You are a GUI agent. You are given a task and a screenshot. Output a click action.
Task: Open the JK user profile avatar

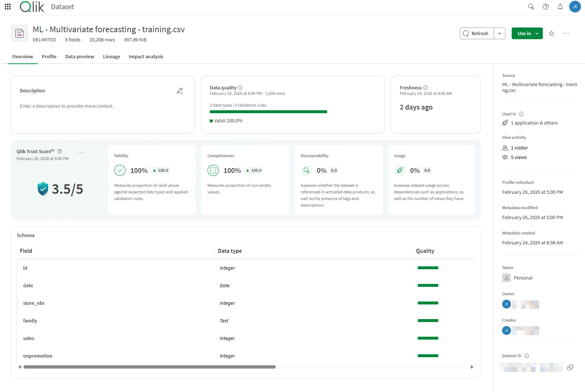[x=575, y=7]
